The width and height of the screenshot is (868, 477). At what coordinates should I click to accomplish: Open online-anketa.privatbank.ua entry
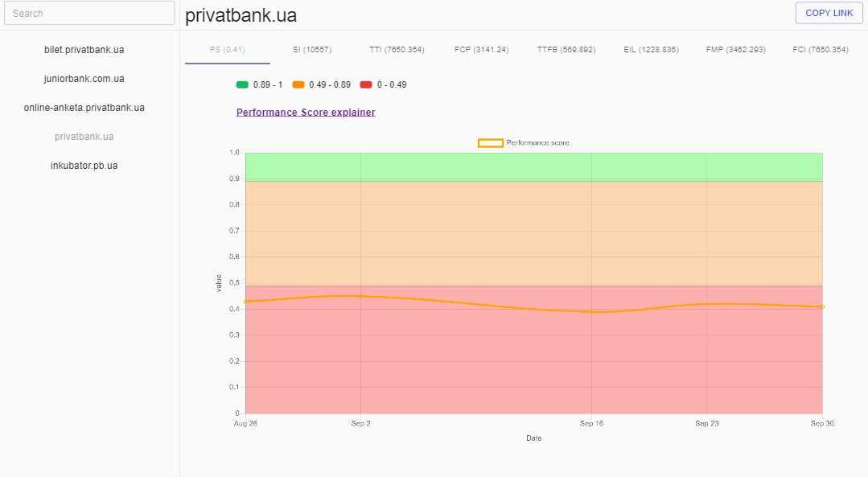(x=84, y=107)
